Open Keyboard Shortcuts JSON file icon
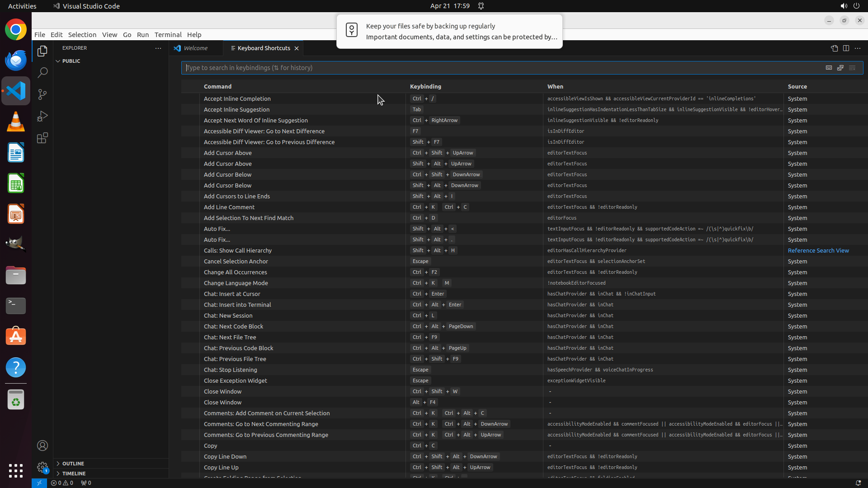The height and width of the screenshot is (488, 868). point(834,48)
